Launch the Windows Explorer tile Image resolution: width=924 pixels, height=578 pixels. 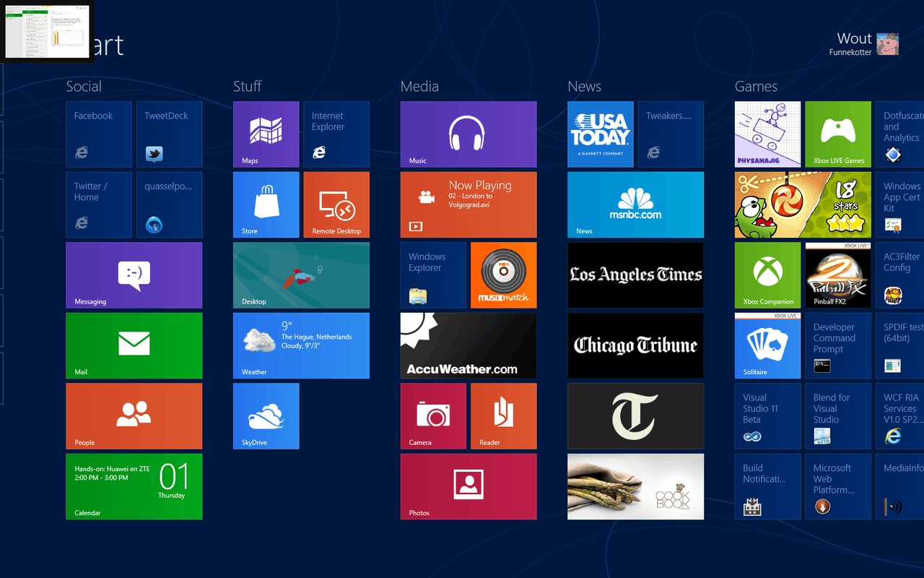[x=434, y=275]
